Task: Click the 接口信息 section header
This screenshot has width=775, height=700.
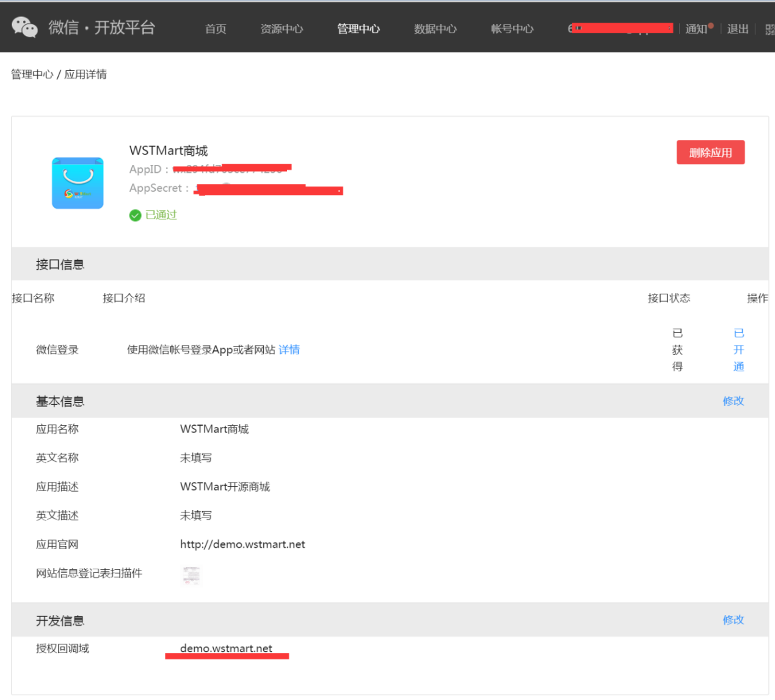Action: (60, 264)
